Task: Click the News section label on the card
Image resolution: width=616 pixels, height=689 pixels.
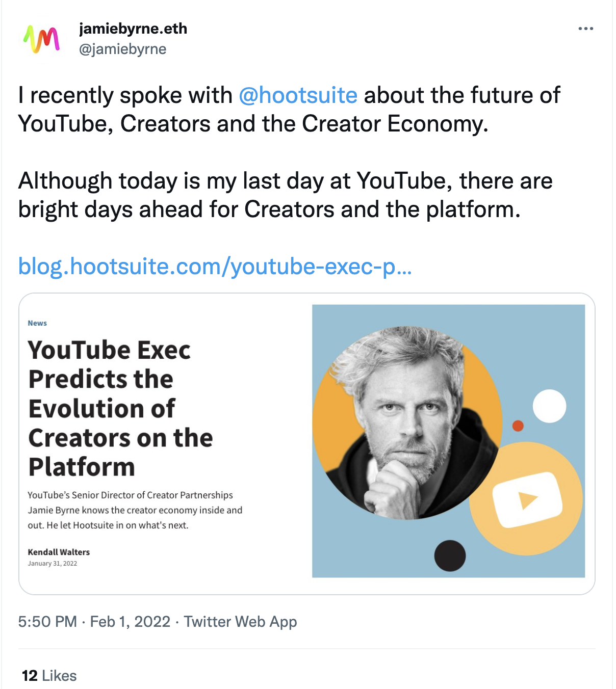Action: [x=37, y=323]
